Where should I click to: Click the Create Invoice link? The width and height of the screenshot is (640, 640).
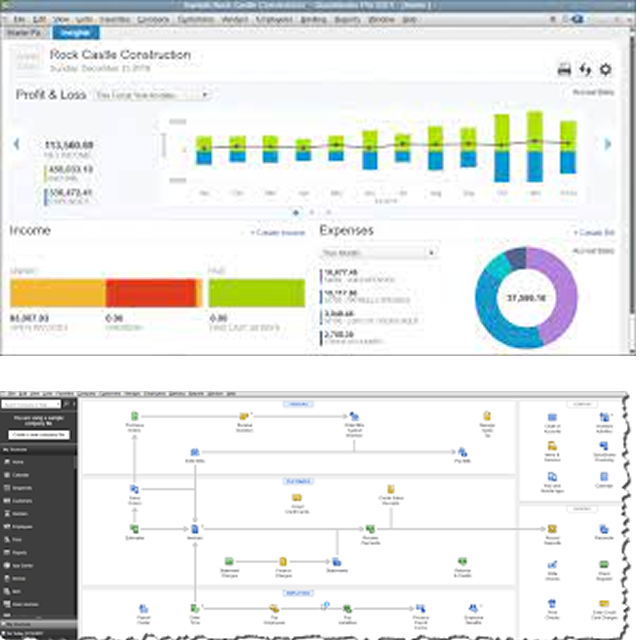tap(277, 232)
